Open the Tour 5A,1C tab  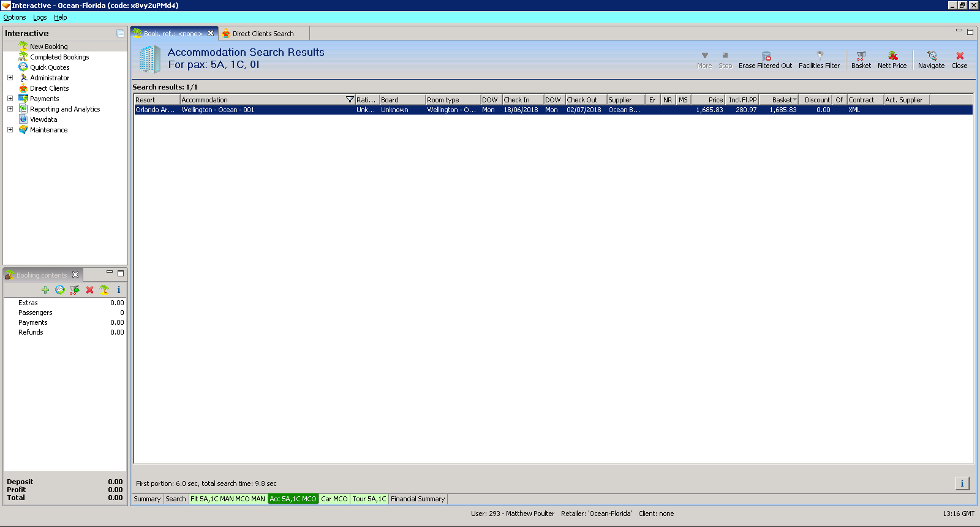point(369,499)
